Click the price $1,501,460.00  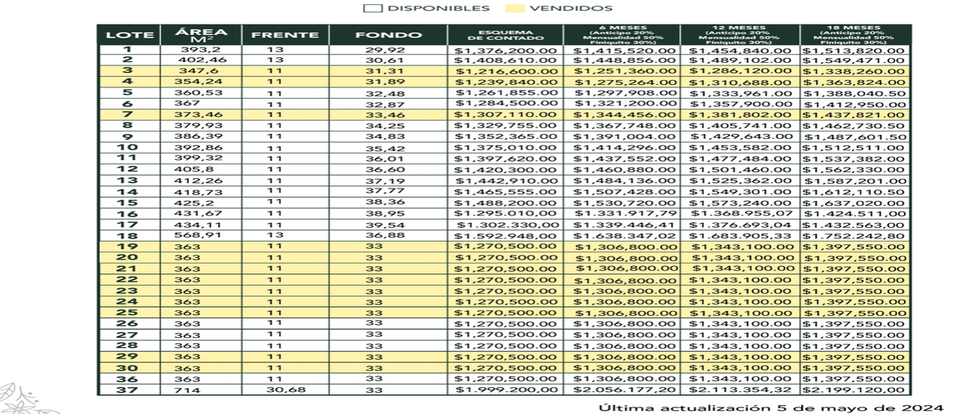741,169
